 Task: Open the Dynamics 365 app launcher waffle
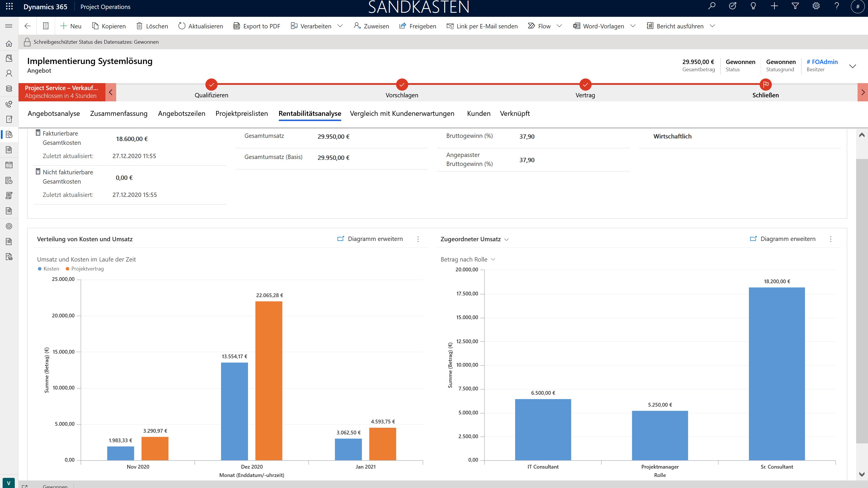10,6
